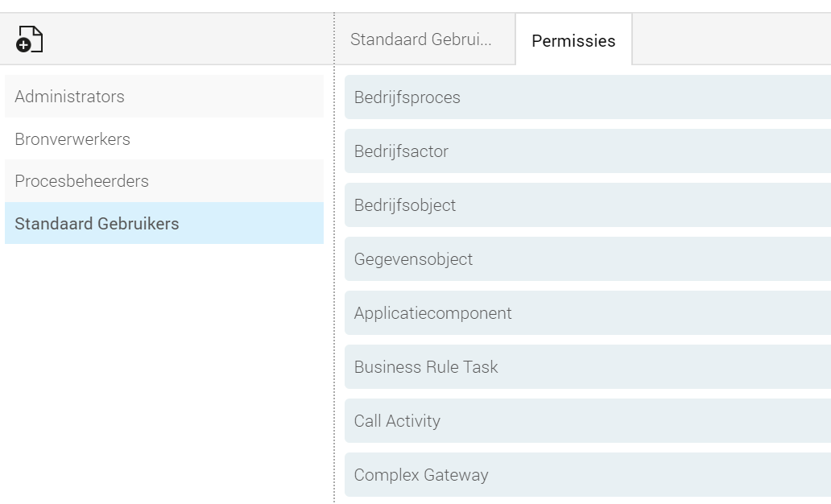The width and height of the screenshot is (831, 504).
Task: Click blank tab strip right of Permissies
Action: tap(731, 39)
